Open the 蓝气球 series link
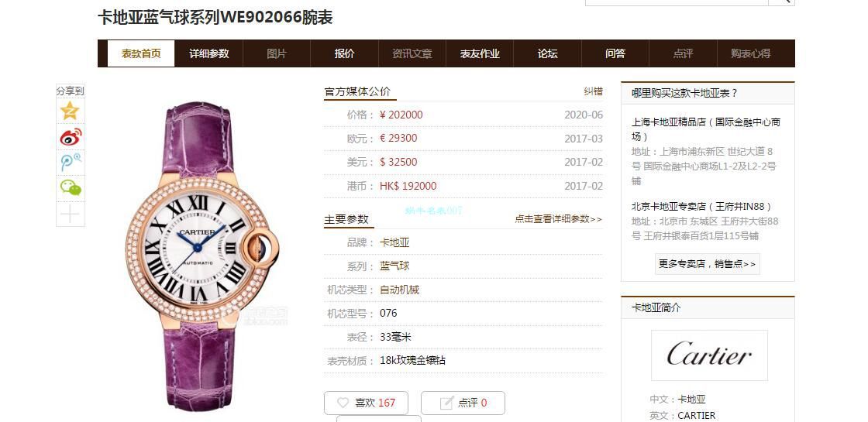 [x=394, y=266]
